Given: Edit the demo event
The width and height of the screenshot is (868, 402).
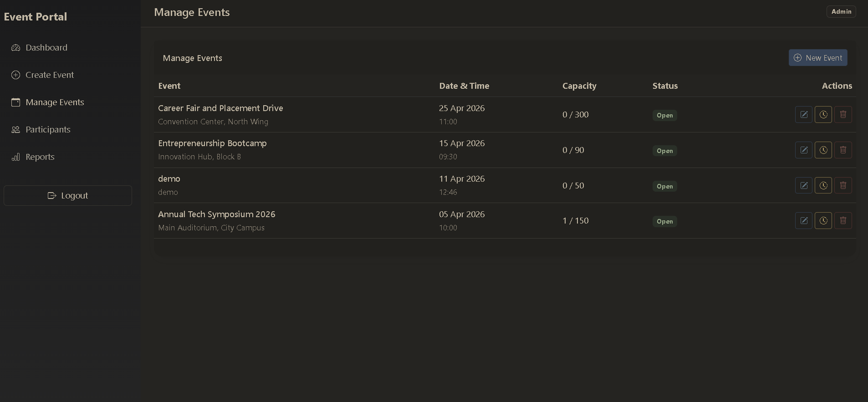Looking at the screenshot, I should click(x=804, y=185).
